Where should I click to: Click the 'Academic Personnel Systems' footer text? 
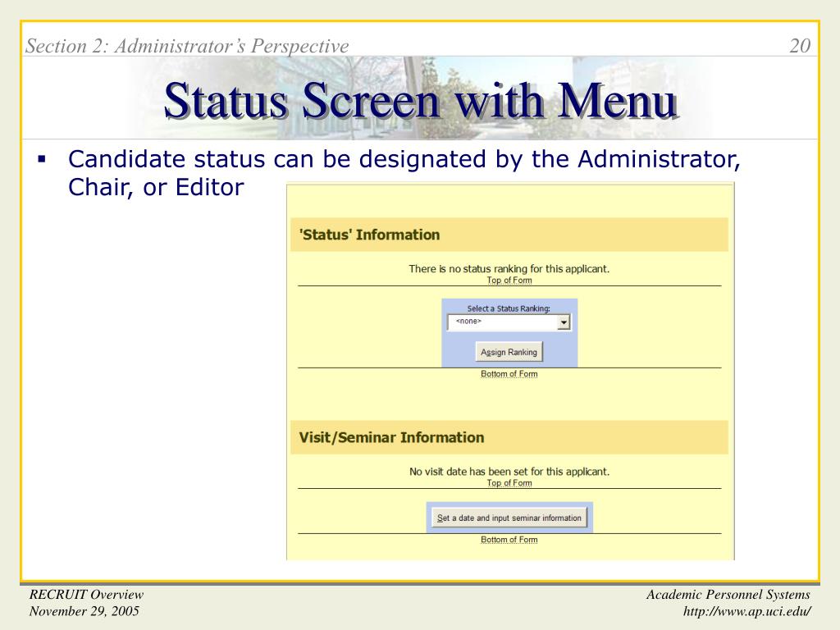click(728, 595)
